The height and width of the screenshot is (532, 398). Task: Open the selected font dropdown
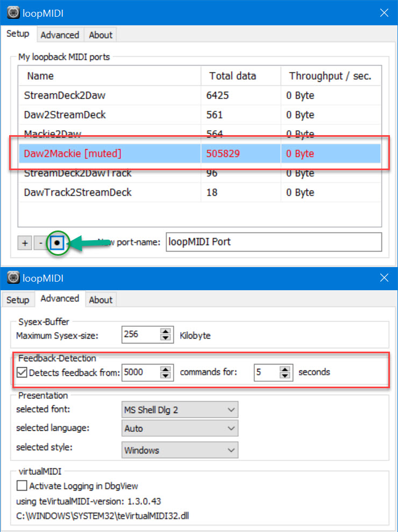point(180,410)
